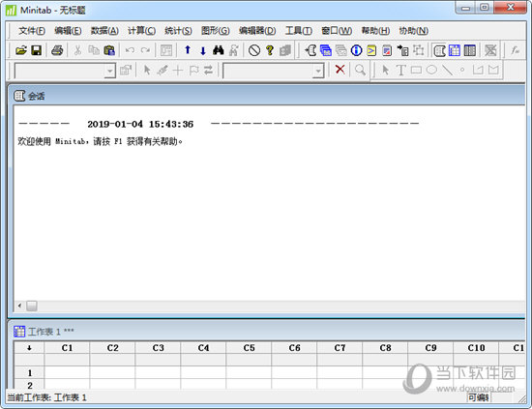Select the Rectangle drawing tool
This screenshot has width=532, height=409.
[x=416, y=70]
